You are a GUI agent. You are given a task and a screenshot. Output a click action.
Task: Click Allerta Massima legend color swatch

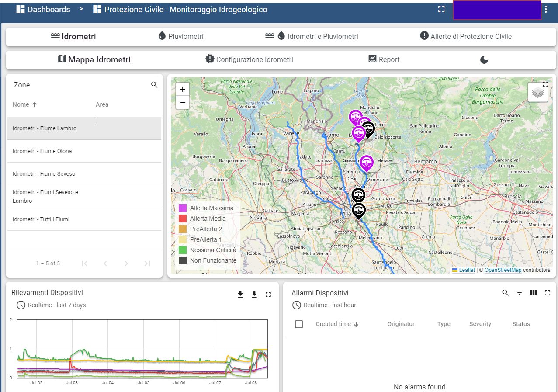click(x=183, y=208)
